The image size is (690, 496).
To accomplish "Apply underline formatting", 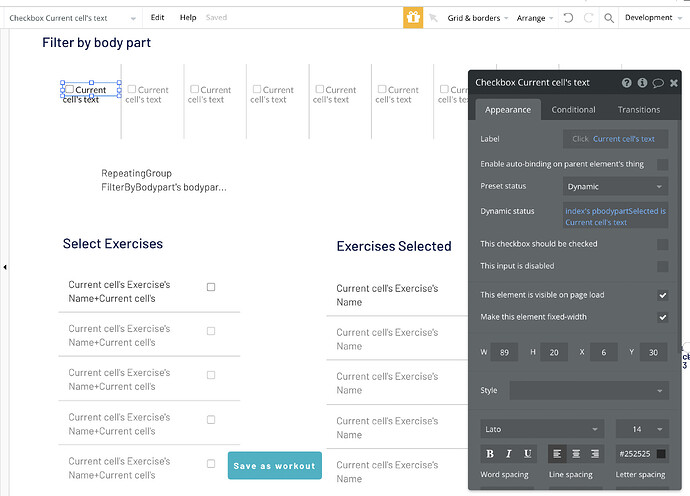I will pyautogui.click(x=528, y=454).
